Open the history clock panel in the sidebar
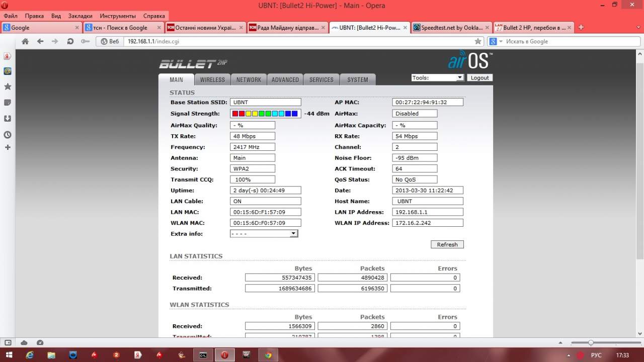The width and height of the screenshot is (644, 362). (x=8, y=135)
